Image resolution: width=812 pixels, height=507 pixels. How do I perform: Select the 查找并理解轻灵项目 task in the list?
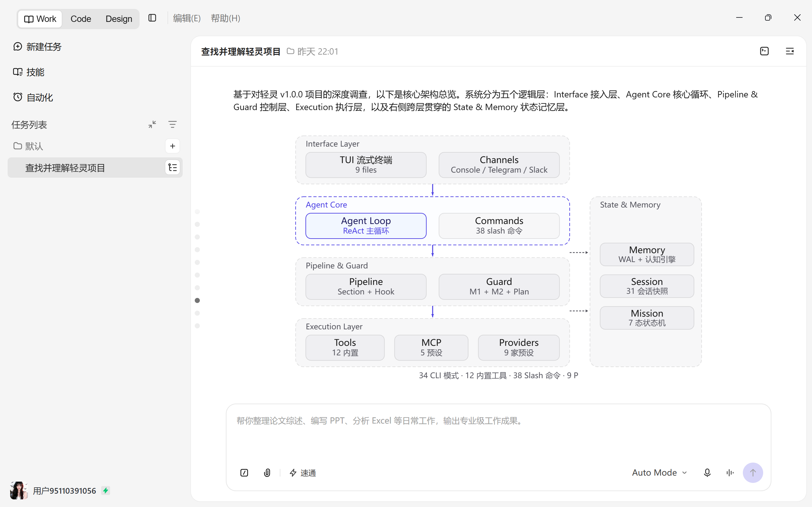(x=95, y=168)
